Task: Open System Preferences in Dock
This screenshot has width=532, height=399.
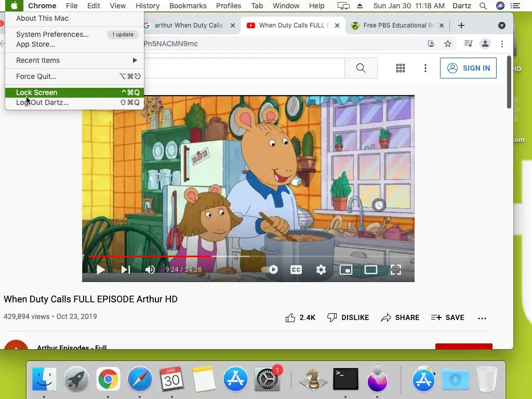Action: 268,379
